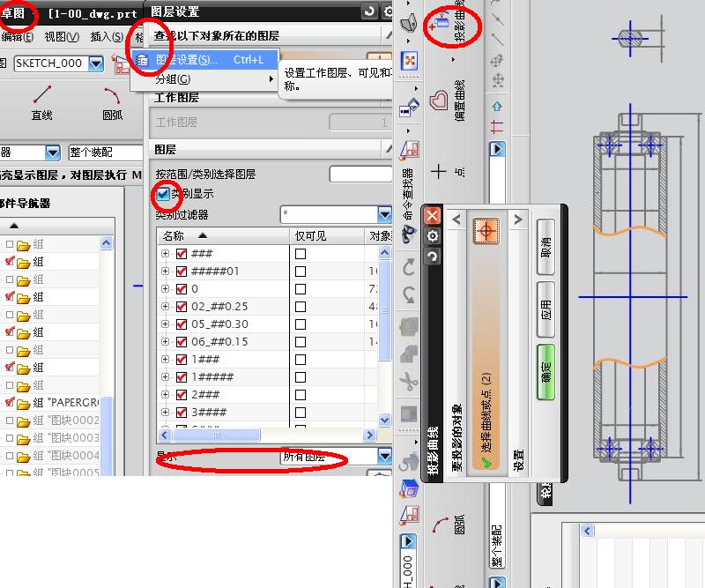
Task: Choose 图层设置(S)... Ctrl+L menu entry
Action: (204, 60)
